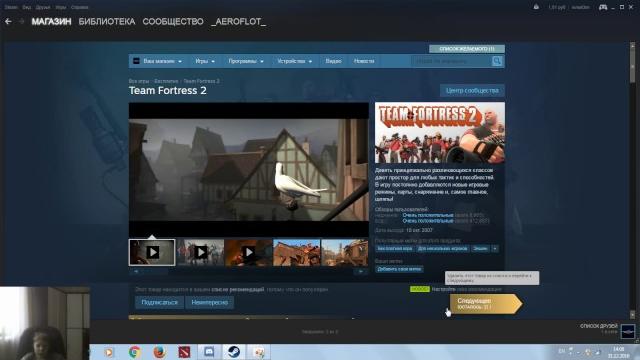This screenshot has width=640, height=360.
Task: Open the all-time Очень положительные reviews link
Action: (x=428, y=221)
